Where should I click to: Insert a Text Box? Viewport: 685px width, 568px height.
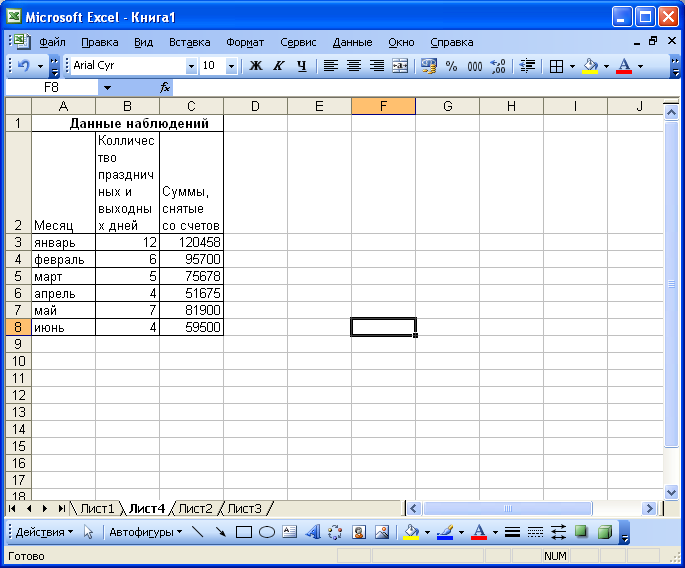290,532
